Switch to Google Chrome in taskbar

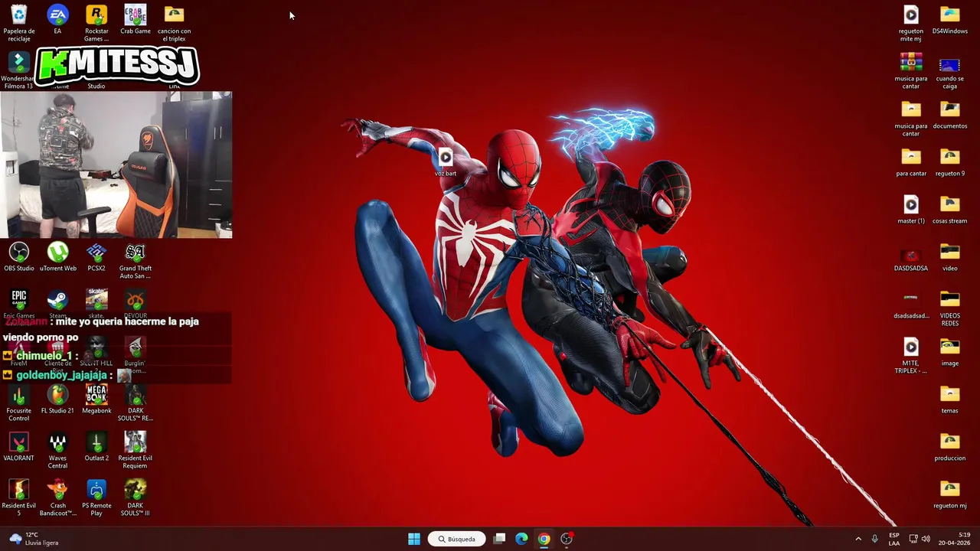point(544,539)
